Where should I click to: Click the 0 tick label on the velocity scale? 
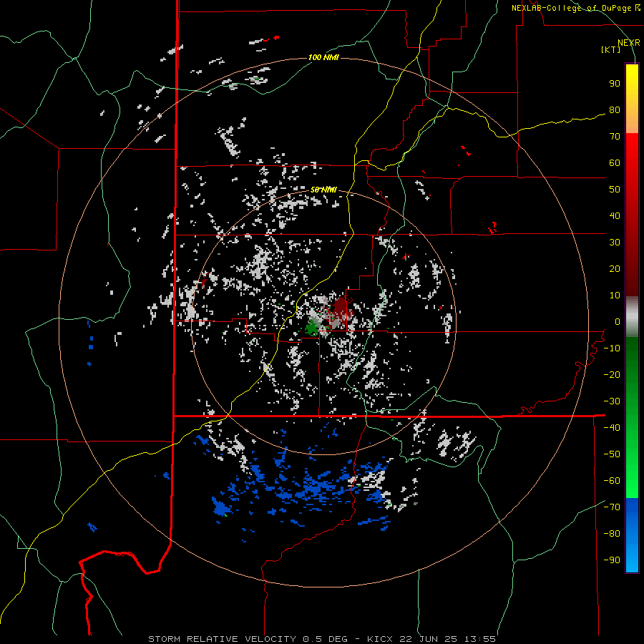pyautogui.click(x=617, y=322)
